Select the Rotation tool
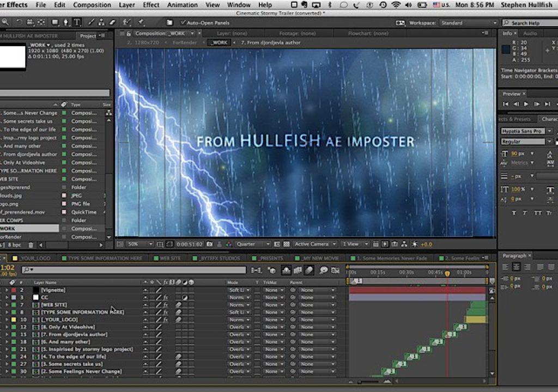558x392 pixels. coord(19,22)
